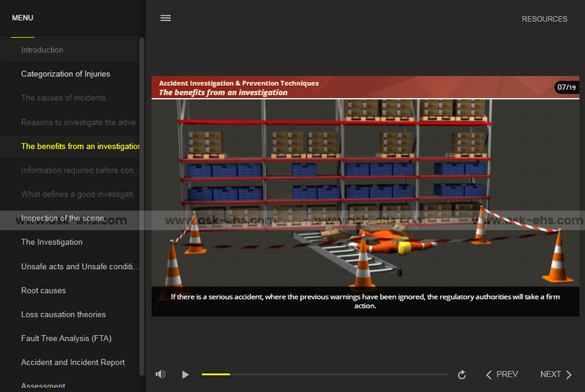Open Root causes lesson
585x392 pixels.
point(44,291)
